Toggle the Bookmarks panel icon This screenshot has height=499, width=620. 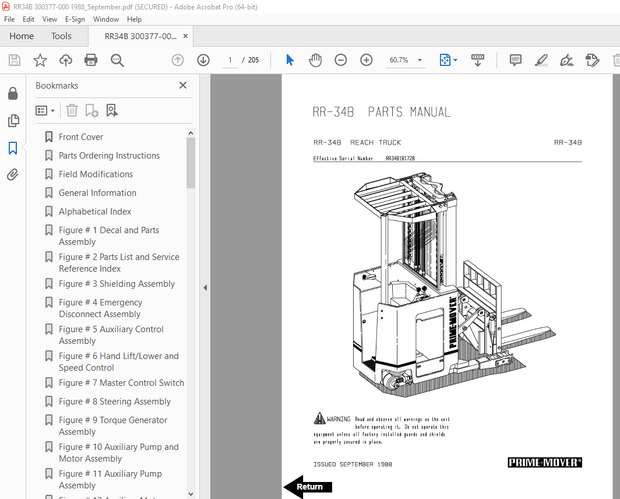pos(13,148)
